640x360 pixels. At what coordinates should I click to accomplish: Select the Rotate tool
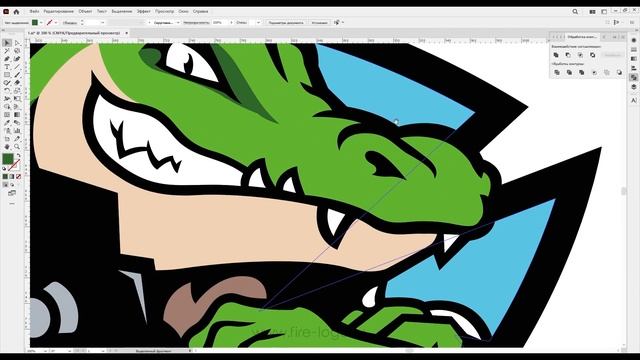tap(7, 91)
